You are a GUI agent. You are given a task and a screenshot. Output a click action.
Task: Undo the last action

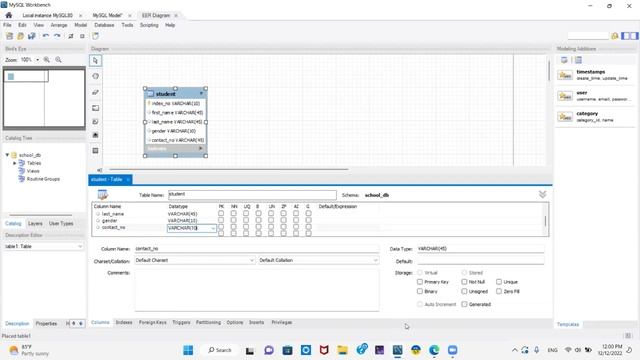[46, 36]
